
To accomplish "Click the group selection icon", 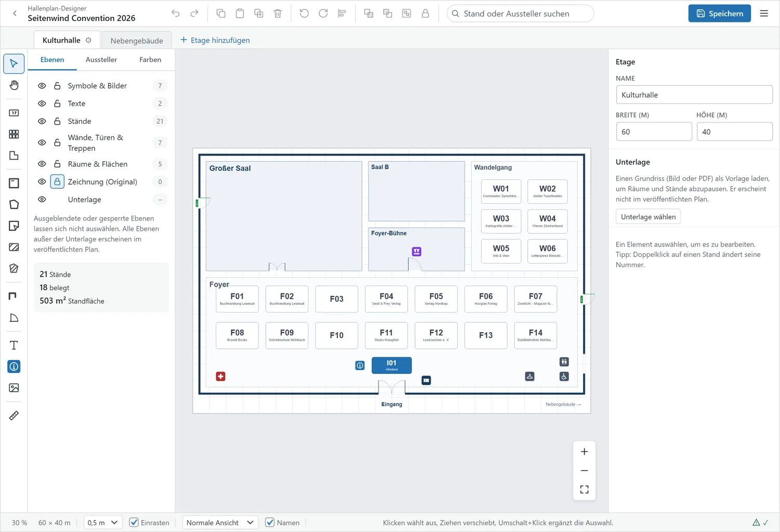I will (407, 14).
